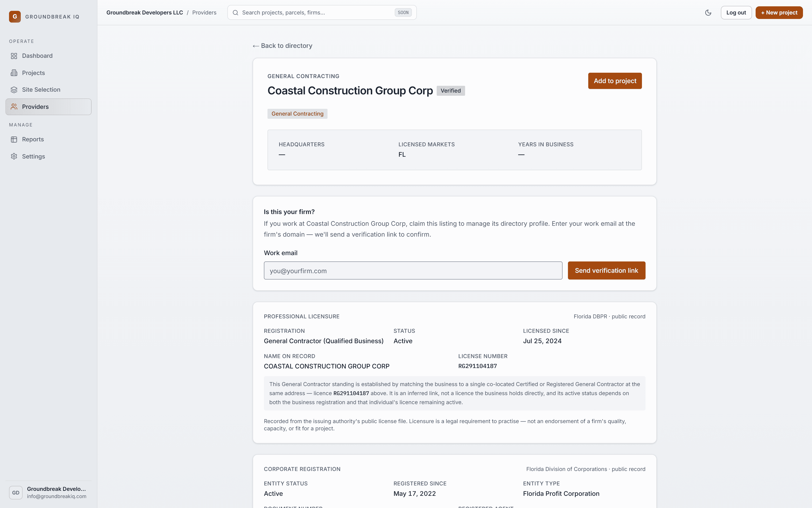Click the Is this your firm? heading
This screenshot has width=812, height=508.
tap(289, 212)
